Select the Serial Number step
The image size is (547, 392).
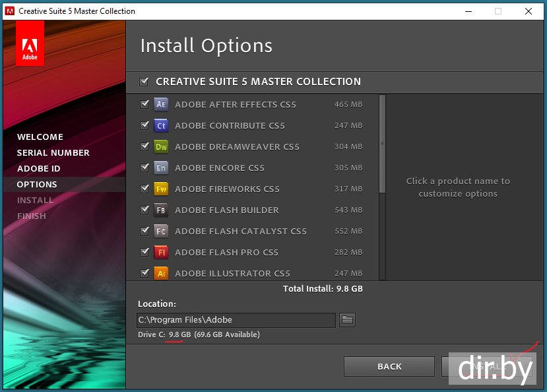coord(53,153)
